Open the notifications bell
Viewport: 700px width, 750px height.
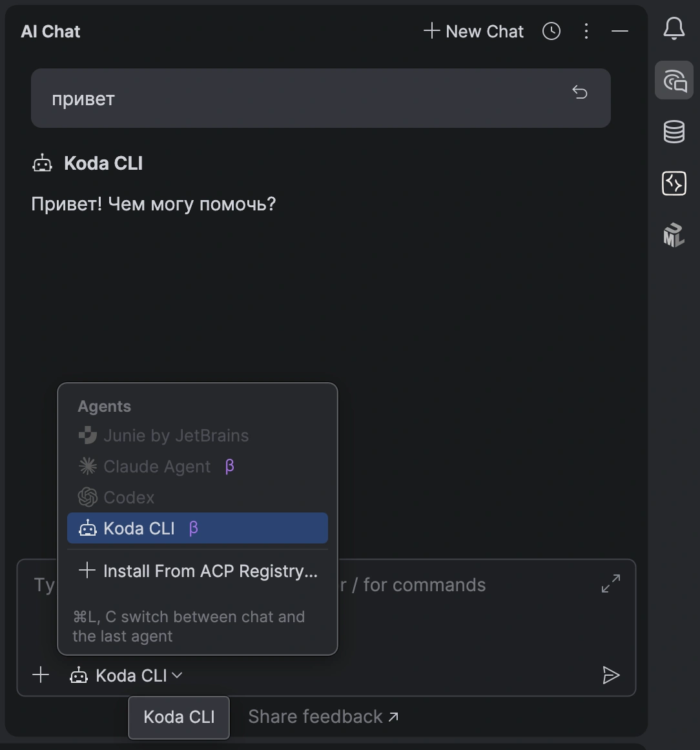coord(674,28)
